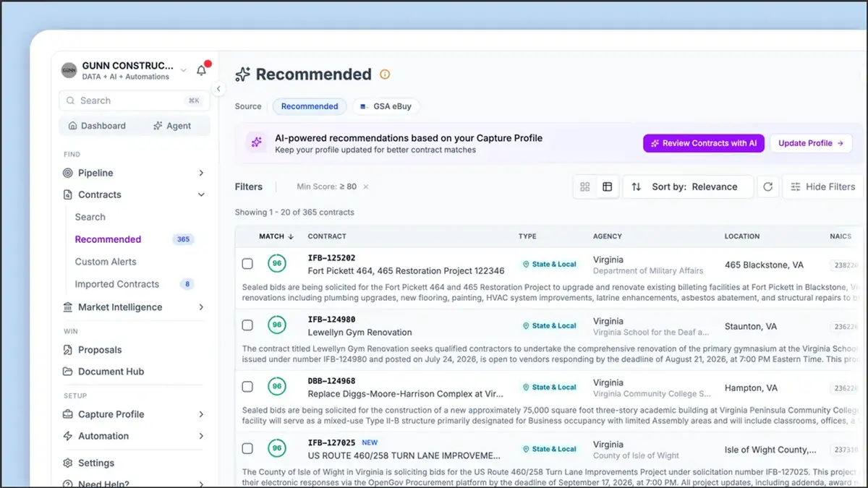Expand the Pipeline menu

pos(201,173)
